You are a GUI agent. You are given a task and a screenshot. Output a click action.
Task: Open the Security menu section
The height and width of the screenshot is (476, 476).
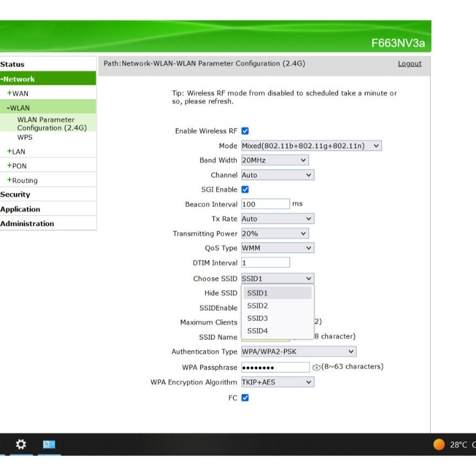pyautogui.click(x=16, y=195)
